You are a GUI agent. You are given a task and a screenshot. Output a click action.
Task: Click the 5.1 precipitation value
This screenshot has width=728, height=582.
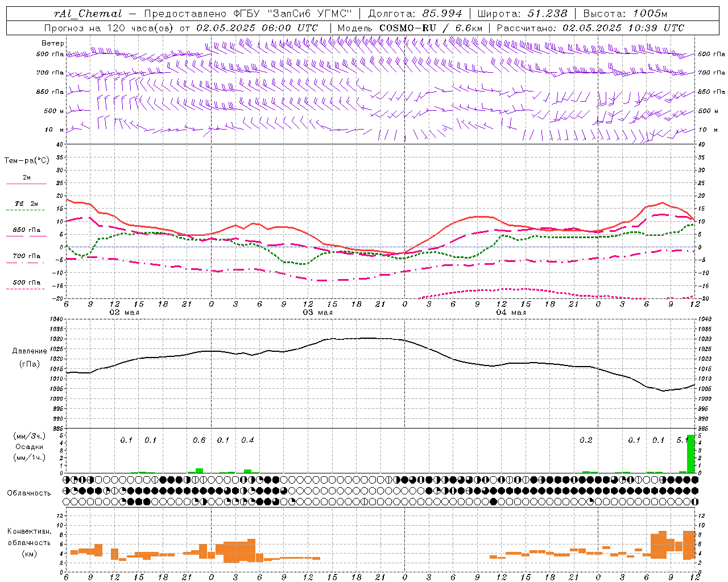682,440
